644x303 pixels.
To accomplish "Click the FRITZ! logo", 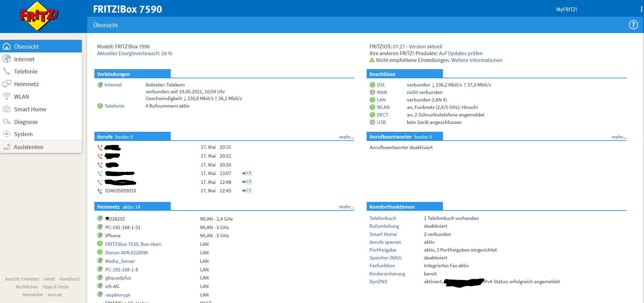I will [39, 16].
